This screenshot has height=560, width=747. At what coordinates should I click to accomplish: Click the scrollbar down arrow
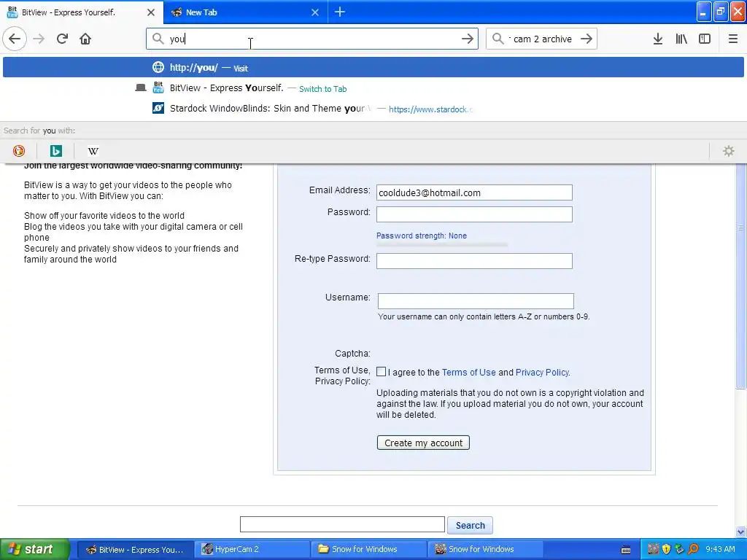coord(741,532)
